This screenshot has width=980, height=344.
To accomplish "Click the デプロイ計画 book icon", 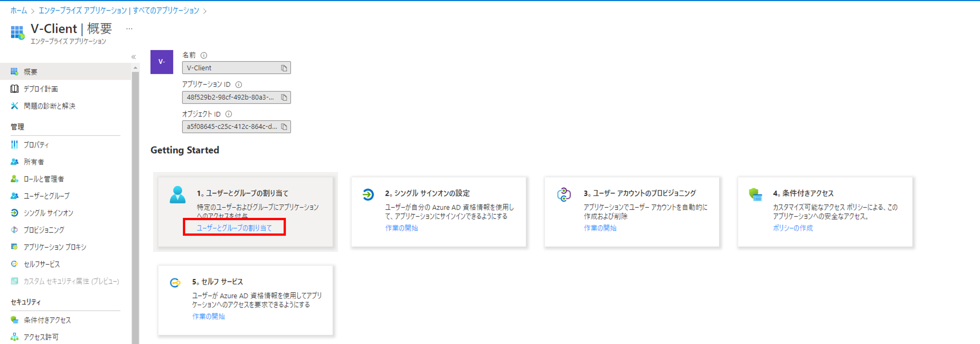I will click(x=14, y=89).
